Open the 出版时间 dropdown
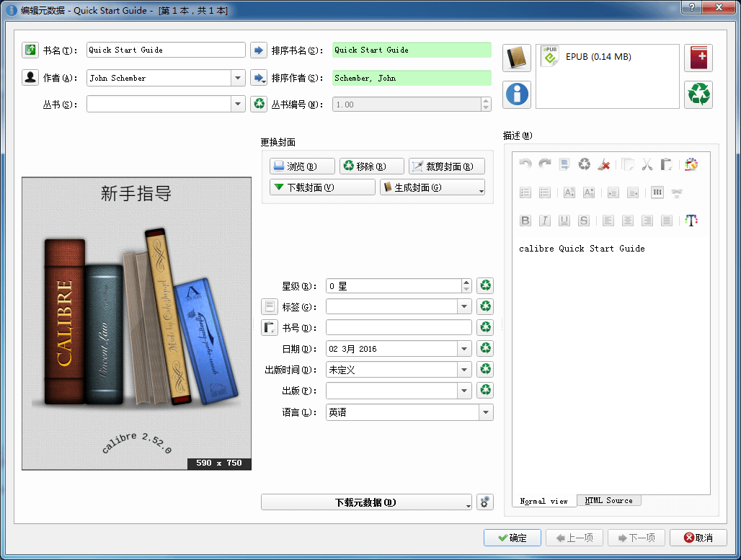This screenshot has height=560, width=741. click(x=464, y=369)
